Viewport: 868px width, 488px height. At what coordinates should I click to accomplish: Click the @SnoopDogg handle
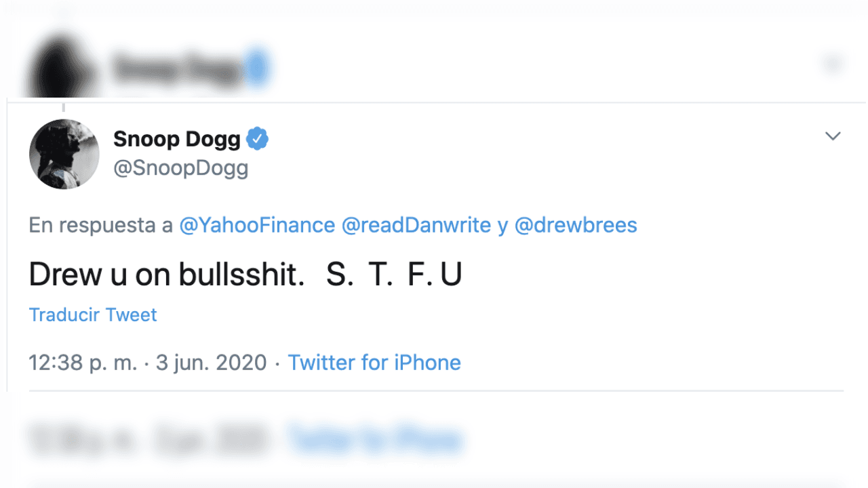click(x=182, y=167)
